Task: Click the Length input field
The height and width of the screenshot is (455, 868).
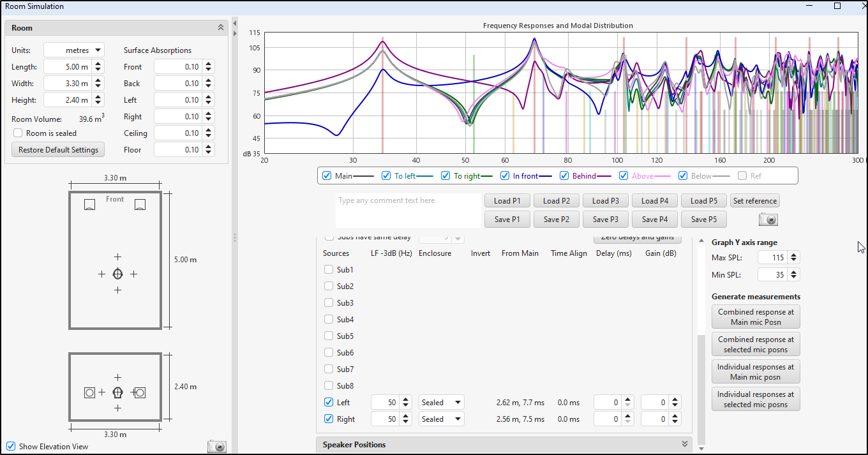Action: click(x=68, y=67)
